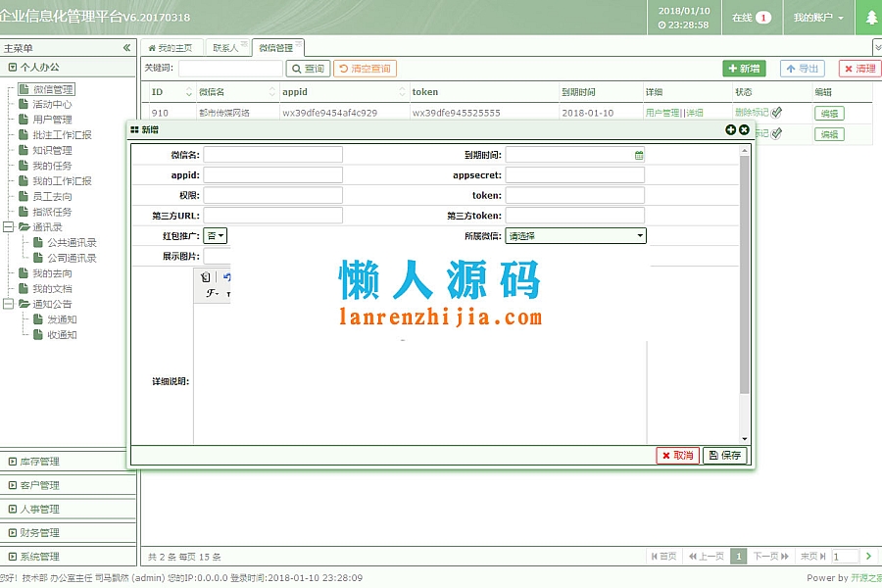Click the status check icon in row 910

pyautogui.click(x=776, y=113)
